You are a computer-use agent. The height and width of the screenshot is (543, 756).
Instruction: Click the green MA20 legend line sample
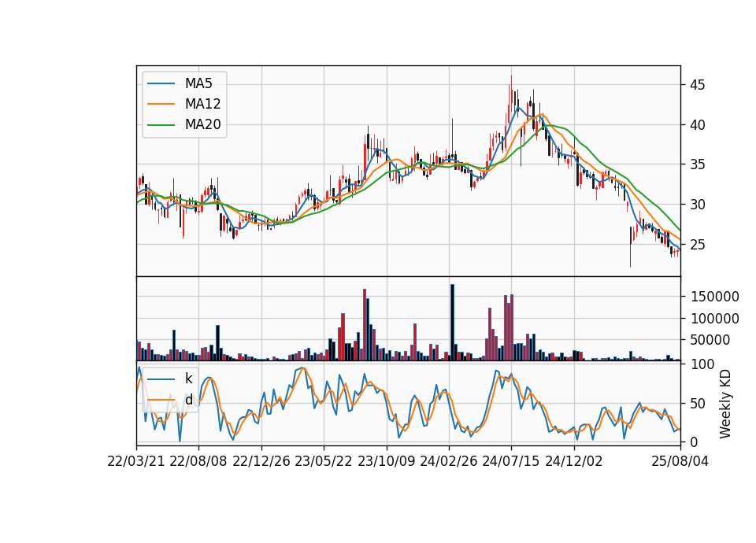coord(161,125)
